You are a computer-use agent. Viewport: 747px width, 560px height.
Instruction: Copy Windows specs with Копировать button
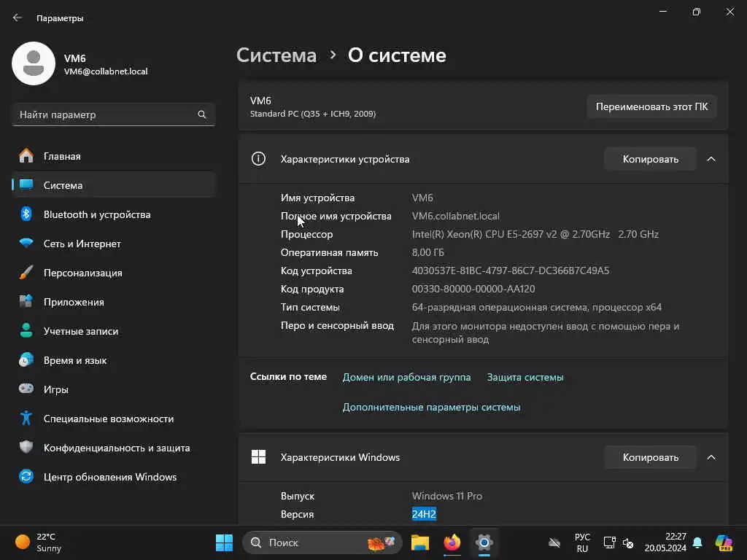click(x=650, y=457)
